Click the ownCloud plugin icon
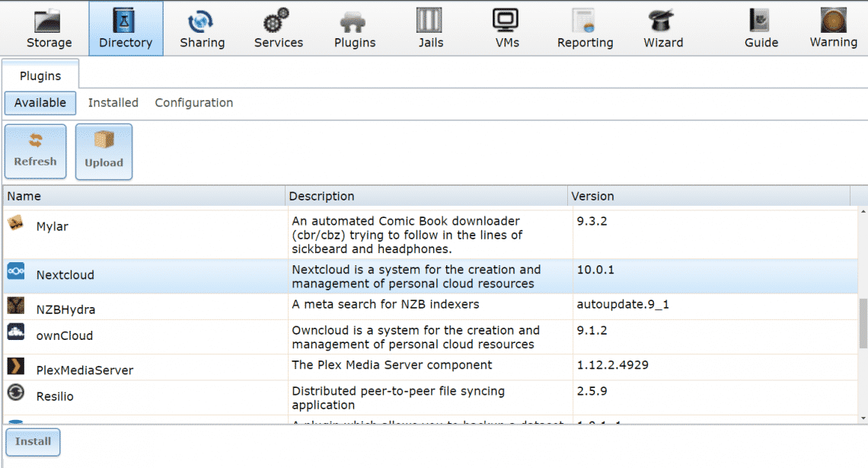The width and height of the screenshot is (868, 468). (x=15, y=332)
